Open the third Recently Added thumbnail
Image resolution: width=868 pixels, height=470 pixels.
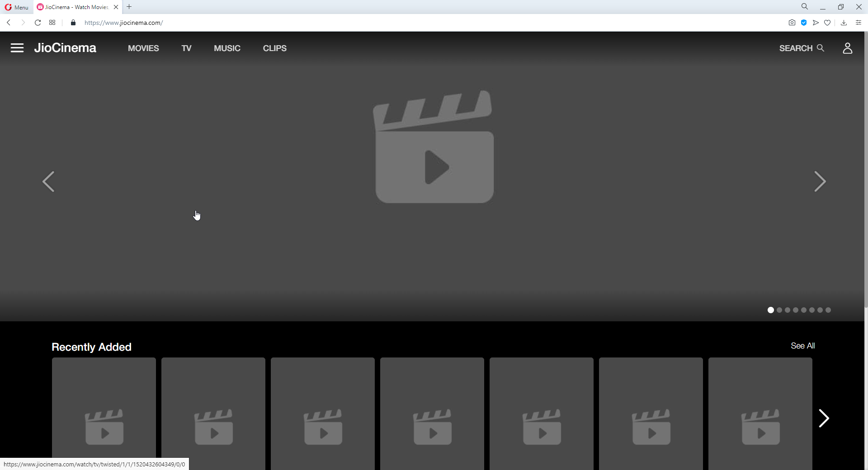click(323, 414)
